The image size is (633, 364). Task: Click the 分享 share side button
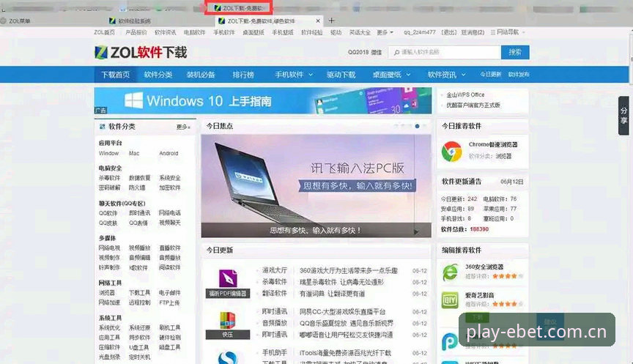click(x=623, y=116)
